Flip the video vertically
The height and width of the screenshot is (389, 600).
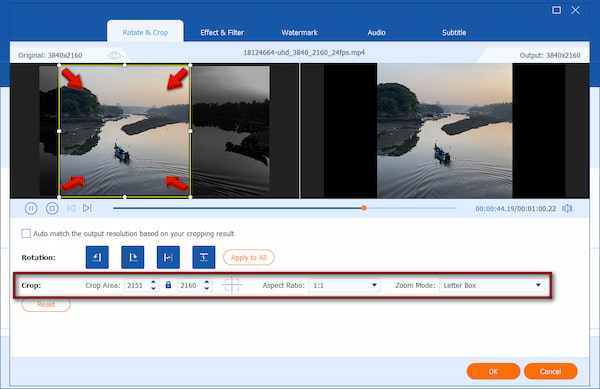tap(204, 257)
